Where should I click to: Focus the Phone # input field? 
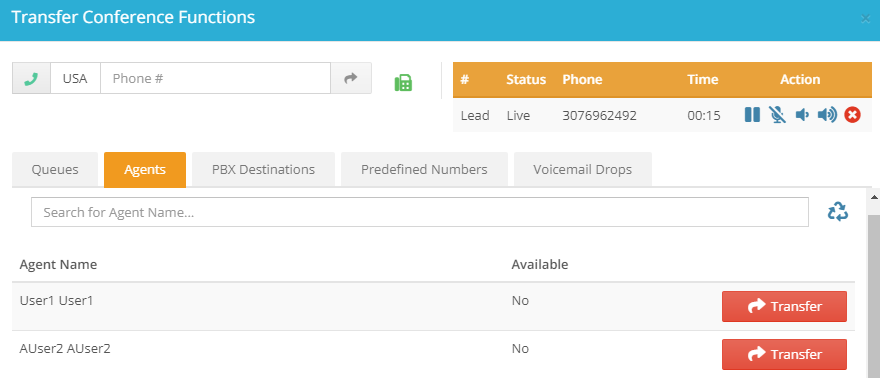click(x=216, y=79)
